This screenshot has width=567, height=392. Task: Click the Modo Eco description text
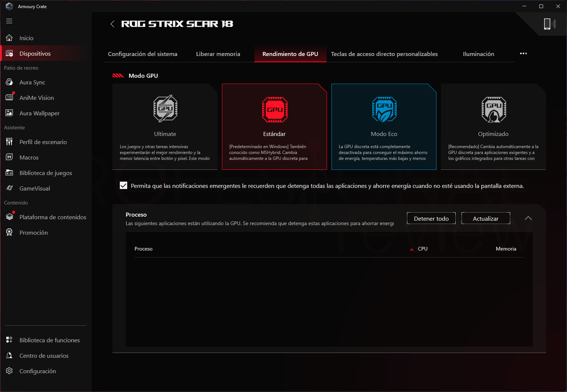[x=383, y=153]
